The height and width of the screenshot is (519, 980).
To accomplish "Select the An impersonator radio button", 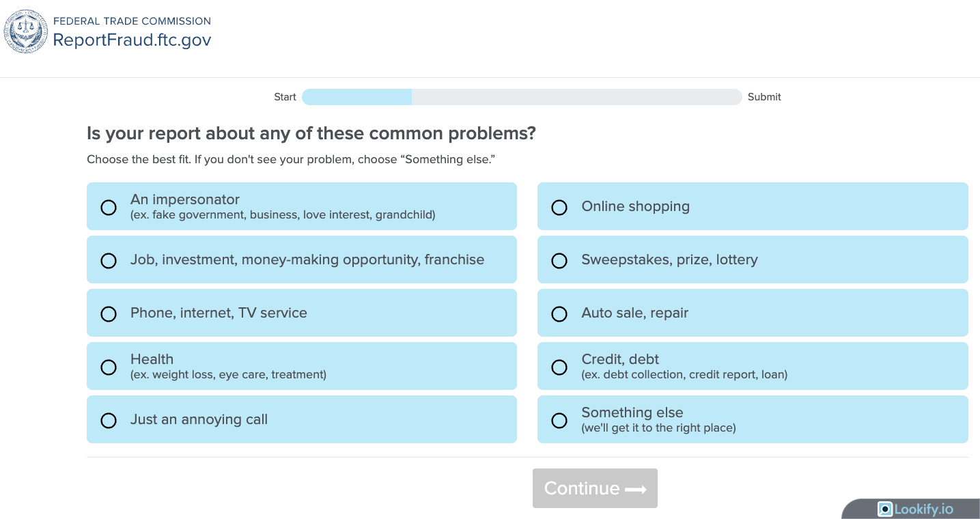I will pyautogui.click(x=109, y=207).
